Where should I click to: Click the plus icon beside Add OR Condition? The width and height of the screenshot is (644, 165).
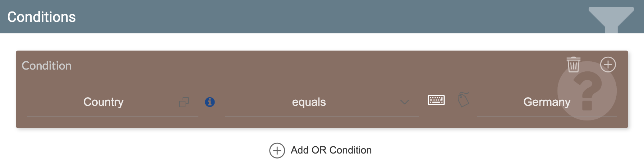coord(277,151)
